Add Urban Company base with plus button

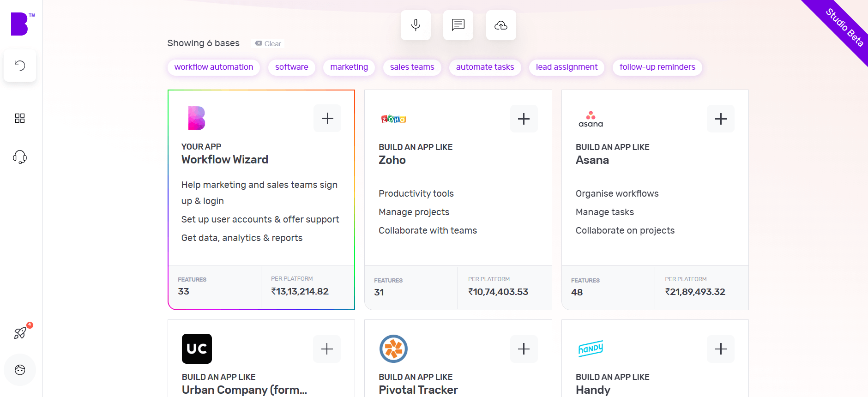pyautogui.click(x=327, y=349)
